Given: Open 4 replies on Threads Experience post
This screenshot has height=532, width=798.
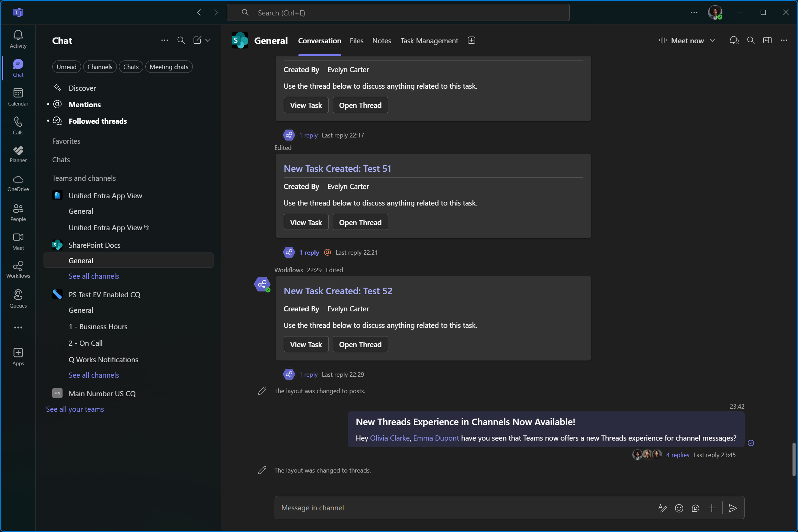Looking at the screenshot, I should pos(677,455).
